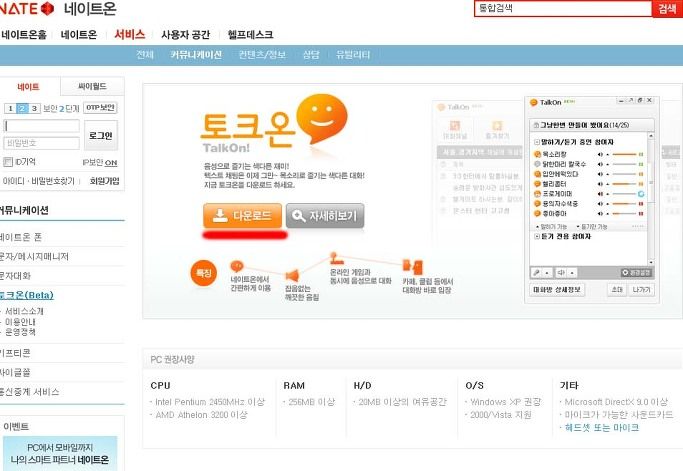This screenshot has height=471, width=683.
Task: Adjust volume slider for 목소리짱
Action: 624,154
